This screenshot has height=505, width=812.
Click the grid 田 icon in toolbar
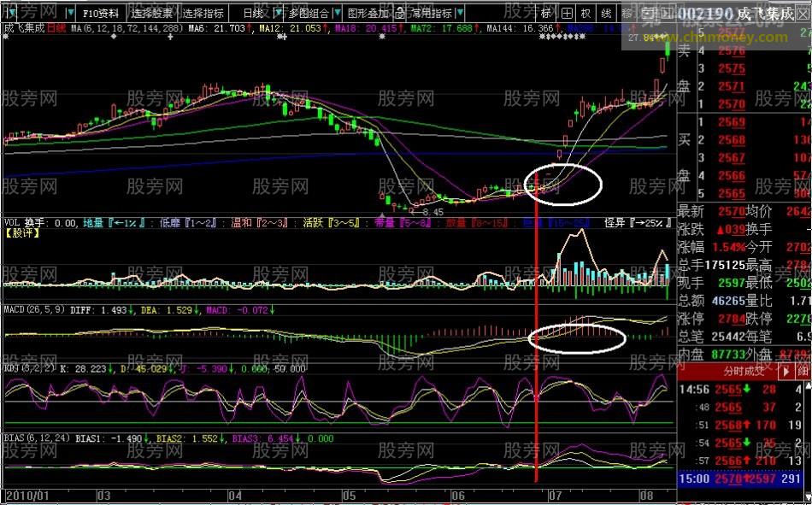tap(567, 13)
